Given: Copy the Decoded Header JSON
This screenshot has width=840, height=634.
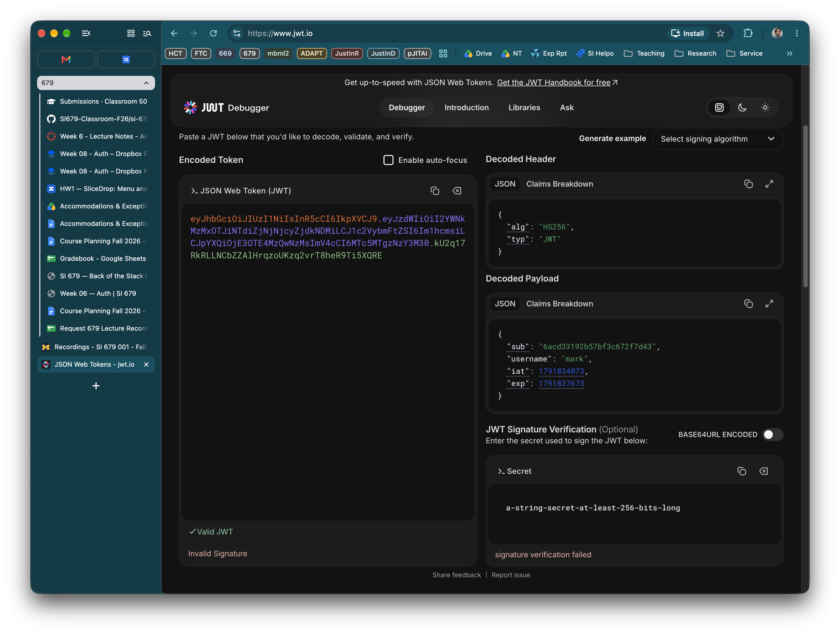Looking at the screenshot, I should (748, 184).
